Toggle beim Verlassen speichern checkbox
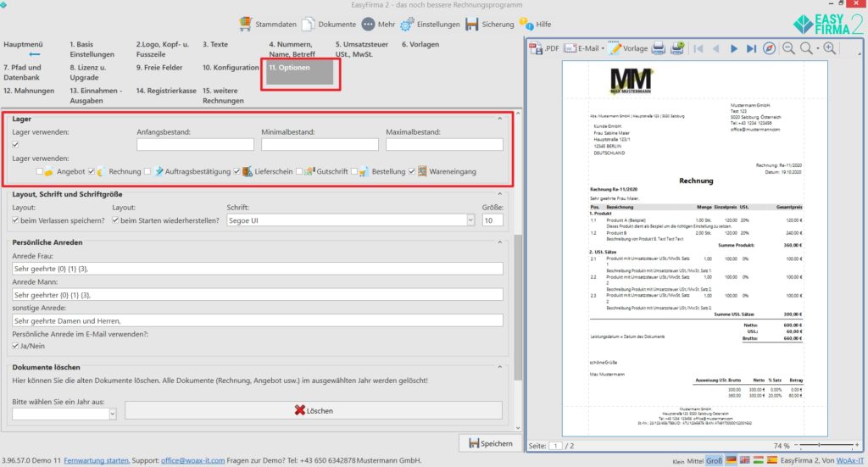Image resolution: width=868 pixels, height=467 pixels. click(15, 220)
